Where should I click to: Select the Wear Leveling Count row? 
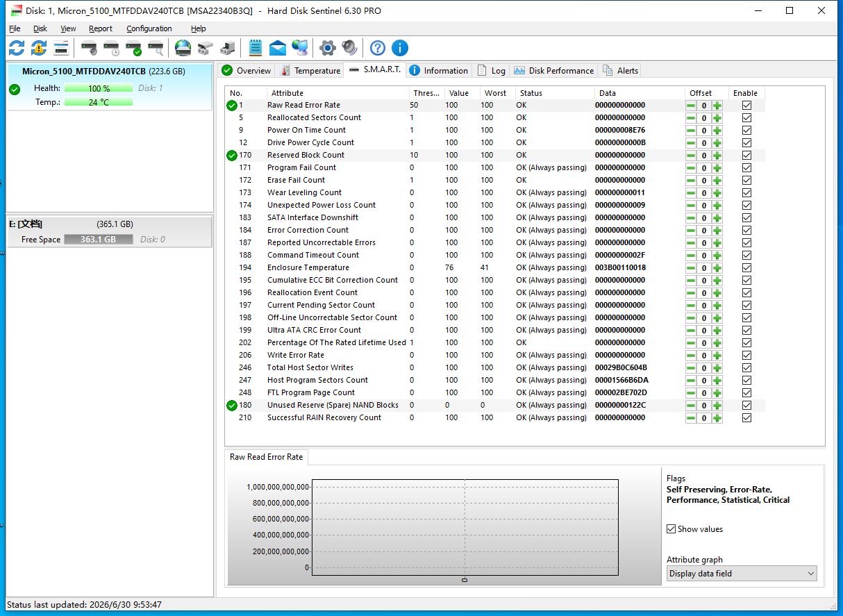[x=495, y=193]
